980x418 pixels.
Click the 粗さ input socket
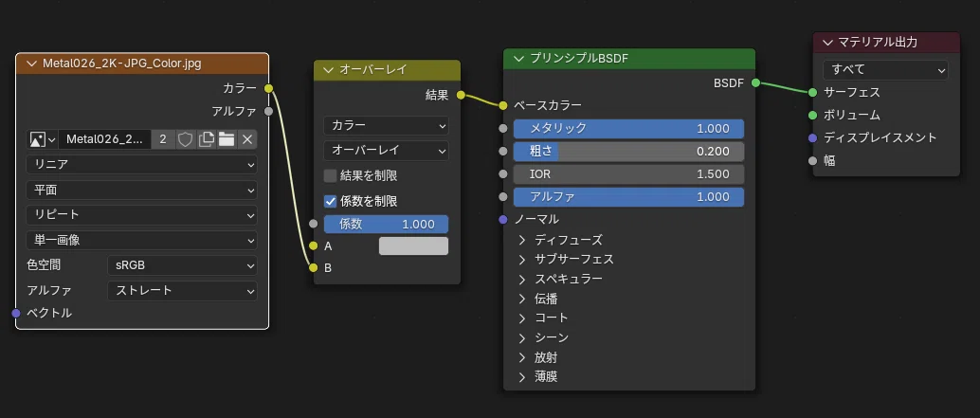504,152
